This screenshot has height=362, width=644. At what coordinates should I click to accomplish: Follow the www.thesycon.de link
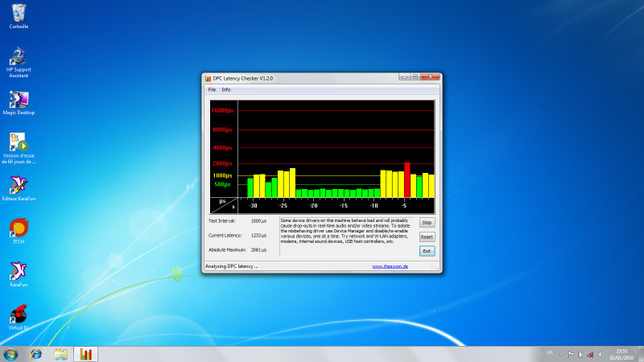(x=389, y=266)
